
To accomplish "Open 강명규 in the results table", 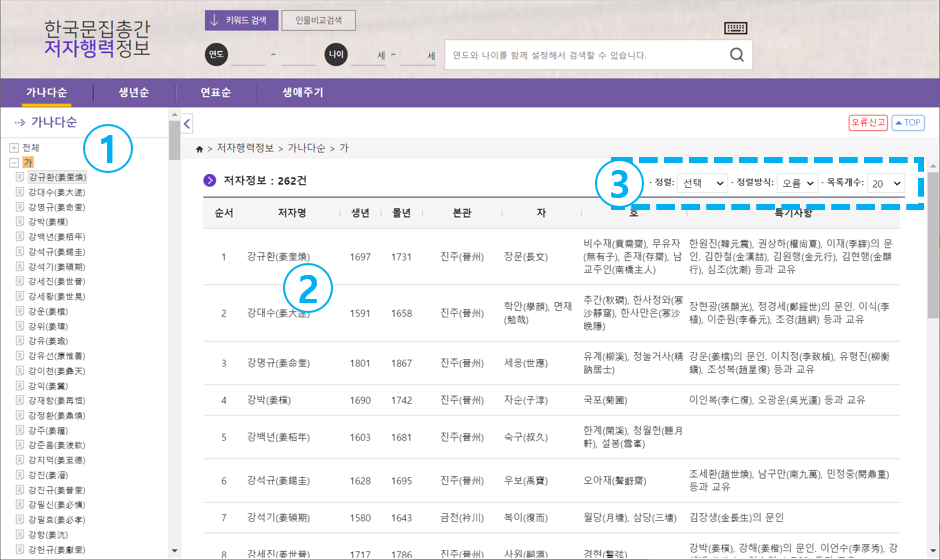I will (x=278, y=363).
